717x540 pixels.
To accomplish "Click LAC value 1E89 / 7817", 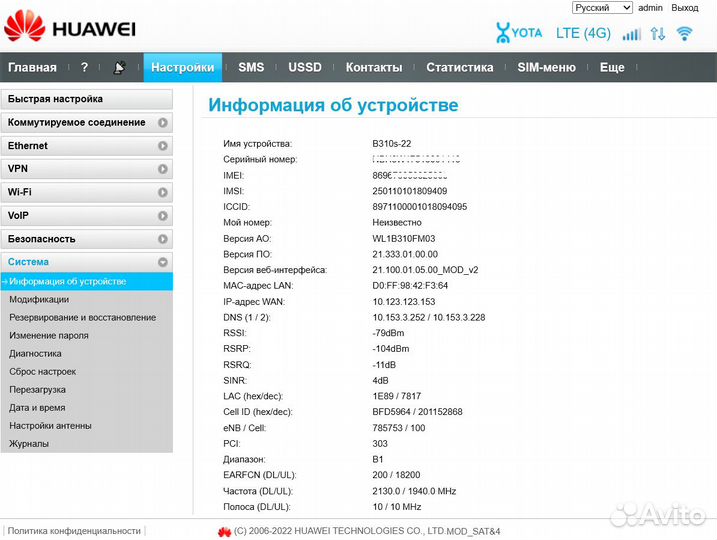I will [x=397, y=396].
